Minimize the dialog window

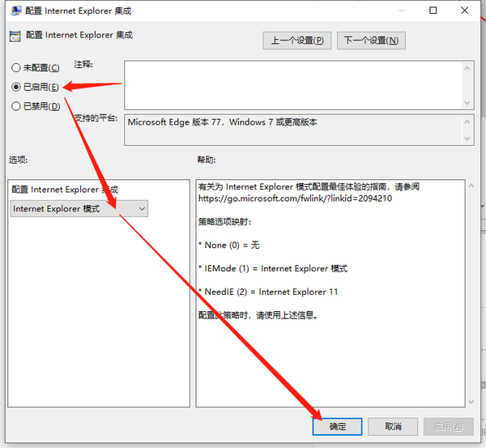tap(402, 11)
